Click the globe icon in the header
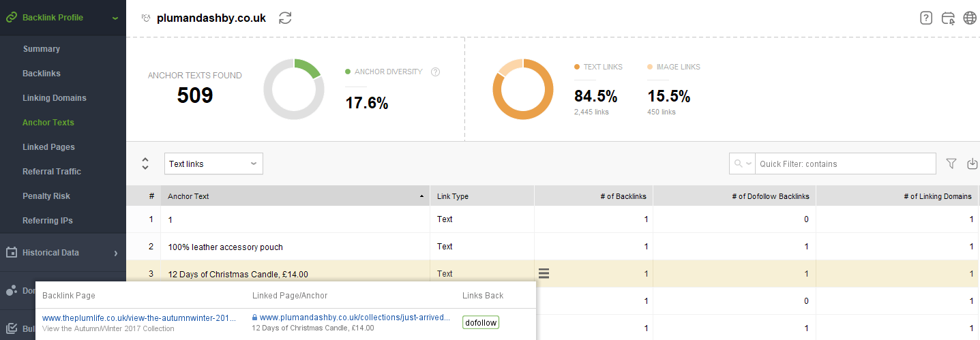 [970, 18]
